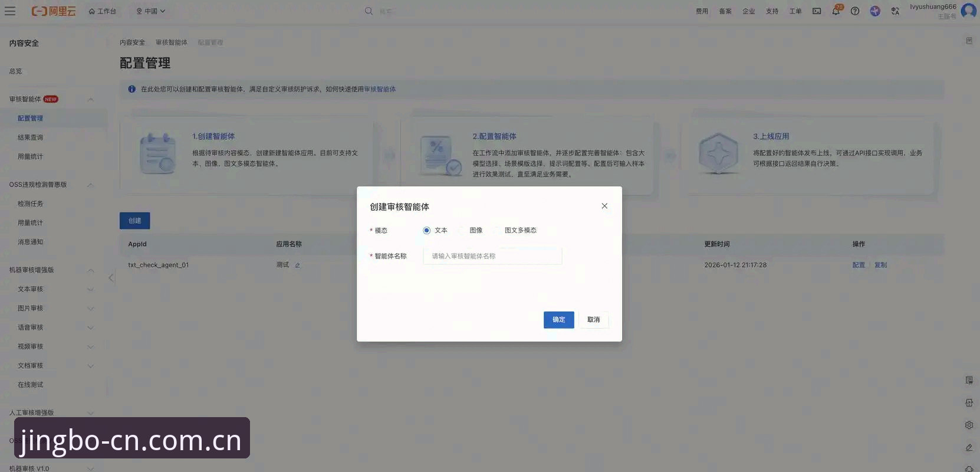This screenshot has width=980, height=472.
Task: Open the 工单 top menu
Action: (795, 11)
